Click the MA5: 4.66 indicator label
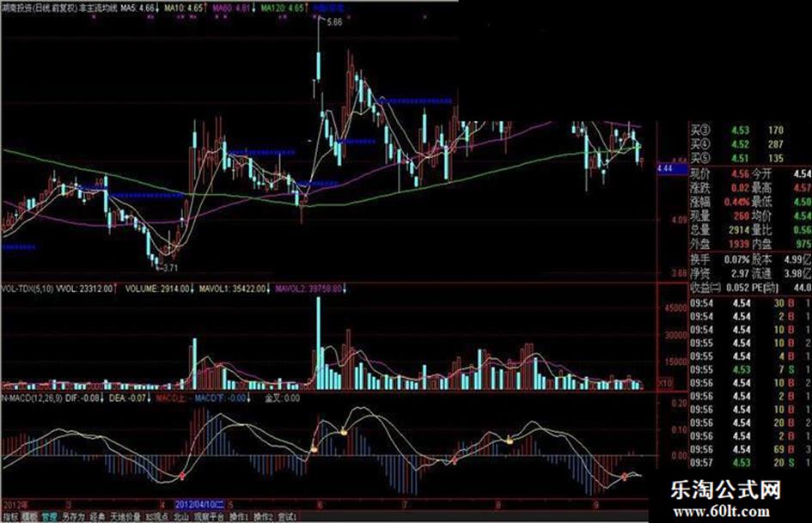Viewport: 812px width, 523px height. click(137, 8)
